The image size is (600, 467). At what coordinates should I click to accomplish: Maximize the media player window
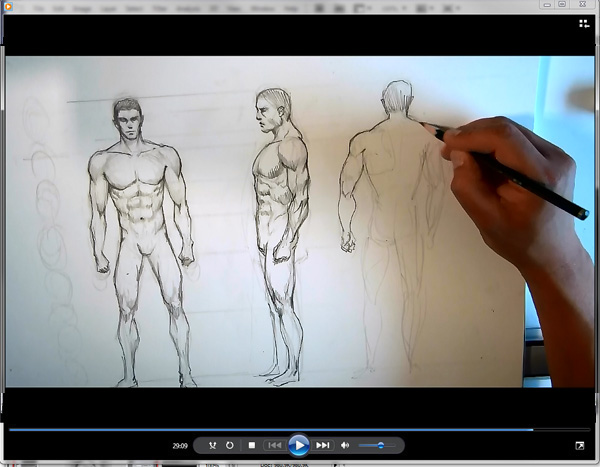562,5
